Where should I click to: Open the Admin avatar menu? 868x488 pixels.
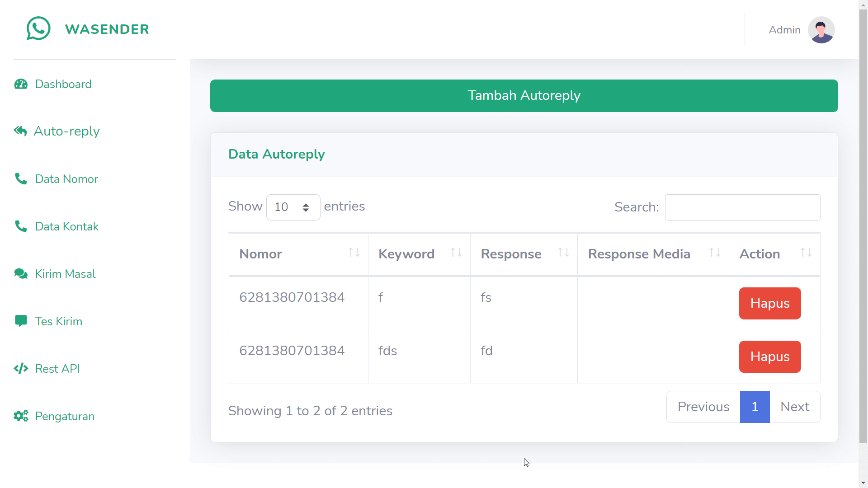[821, 30]
